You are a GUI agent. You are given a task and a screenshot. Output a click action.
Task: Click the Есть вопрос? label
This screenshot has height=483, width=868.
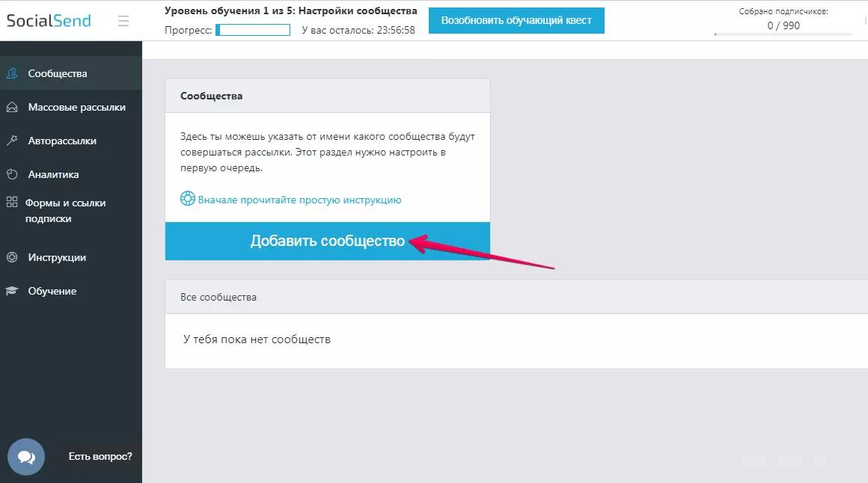point(100,456)
